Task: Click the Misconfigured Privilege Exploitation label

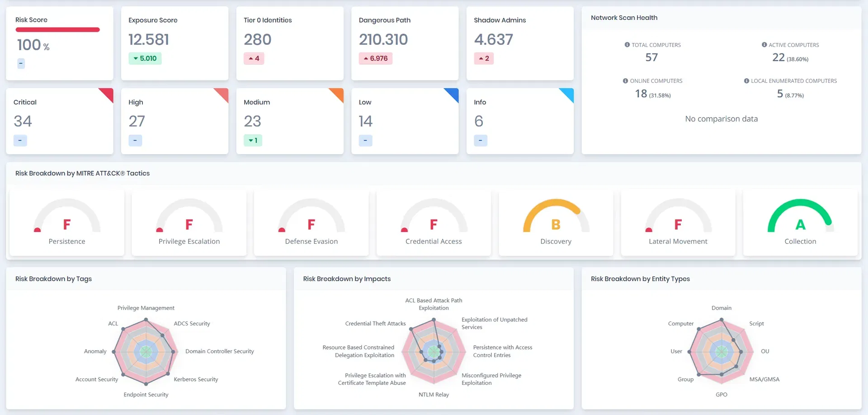Action: [x=491, y=379]
